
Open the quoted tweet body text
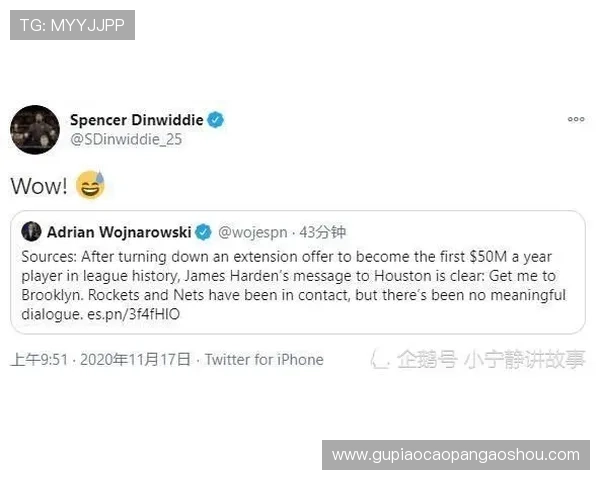point(293,285)
